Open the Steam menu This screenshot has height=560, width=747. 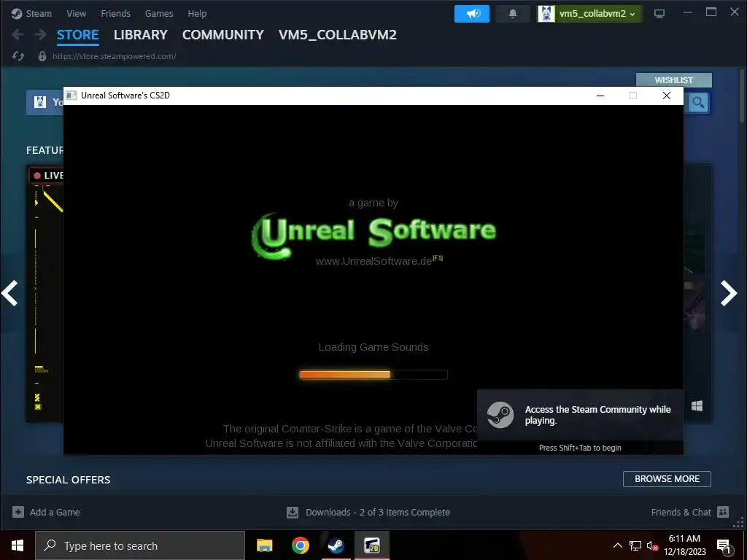pos(39,14)
